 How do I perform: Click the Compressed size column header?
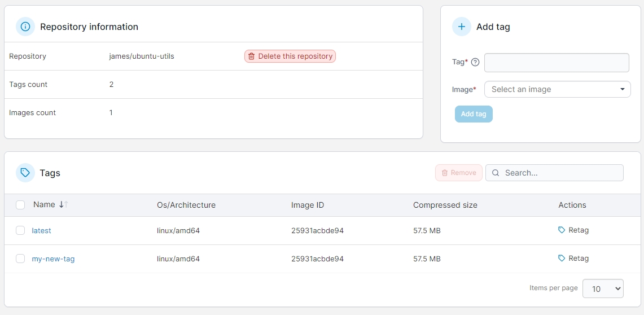(x=445, y=205)
